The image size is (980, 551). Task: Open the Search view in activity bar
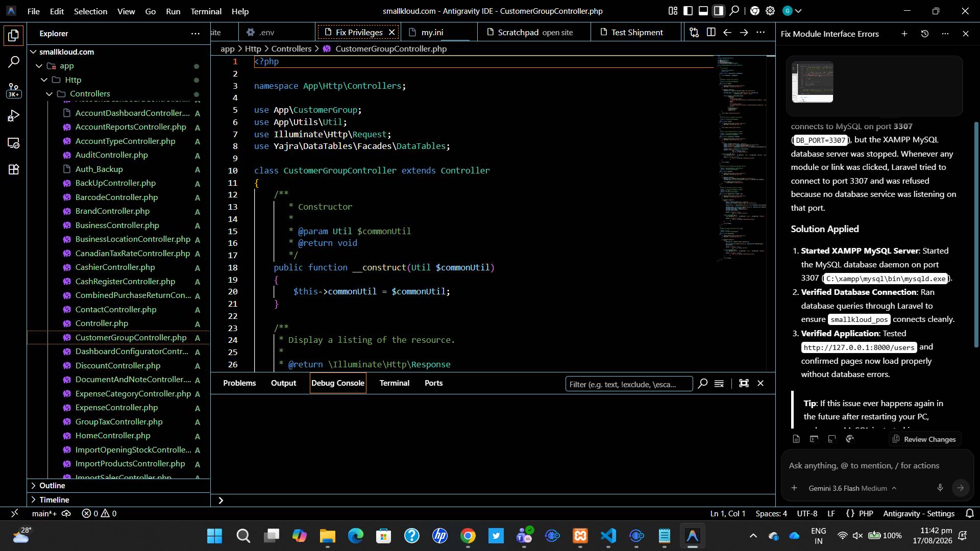click(14, 62)
